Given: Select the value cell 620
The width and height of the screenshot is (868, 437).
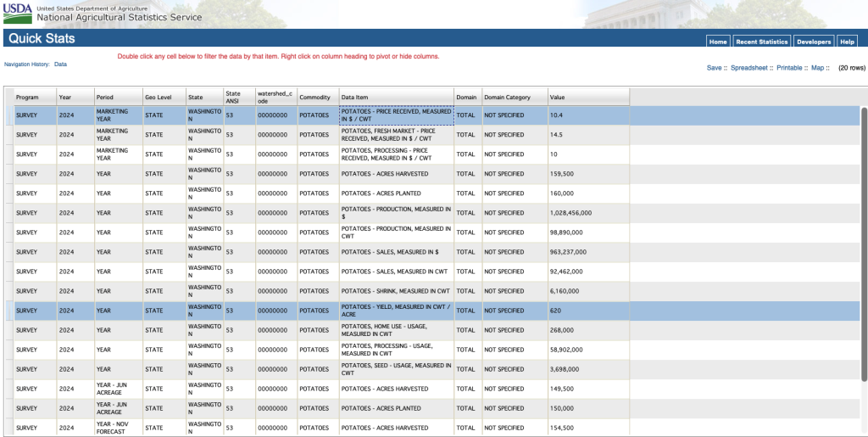Looking at the screenshot, I should click(x=588, y=311).
